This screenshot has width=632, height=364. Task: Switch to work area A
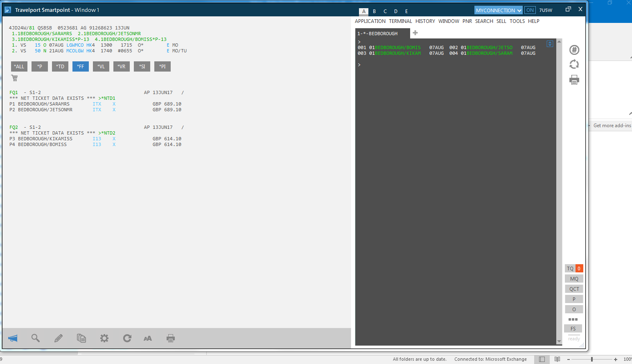364,11
